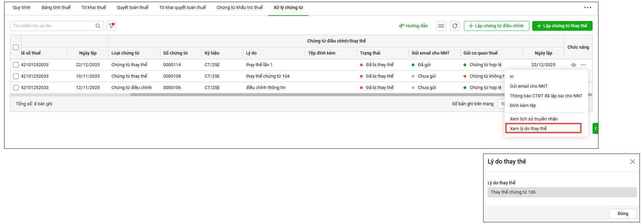Close the Lý do thay thế dialog
This screenshot has height=224, width=644.
tap(632, 162)
